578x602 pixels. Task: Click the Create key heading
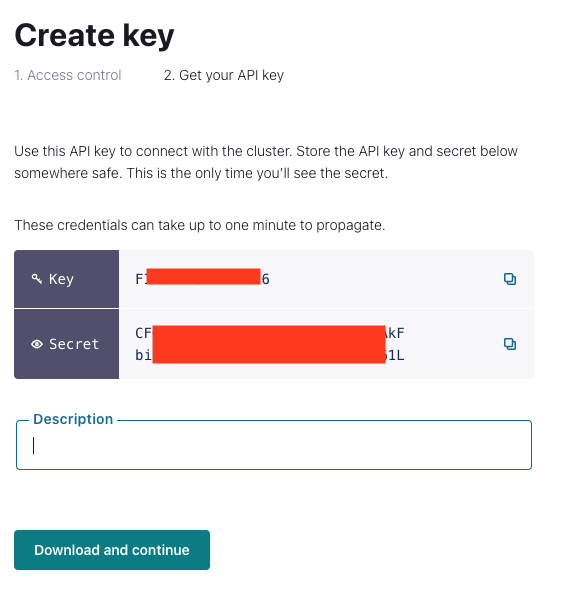[x=94, y=35]
